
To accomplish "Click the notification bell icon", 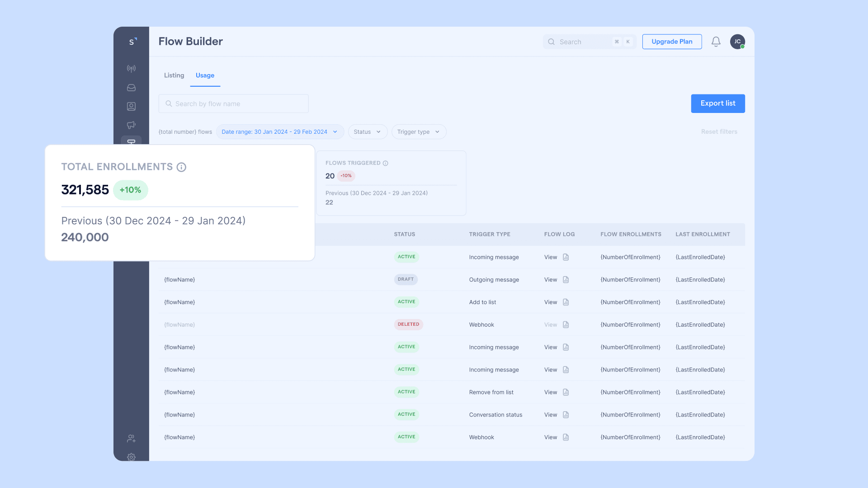I will 716,41.
